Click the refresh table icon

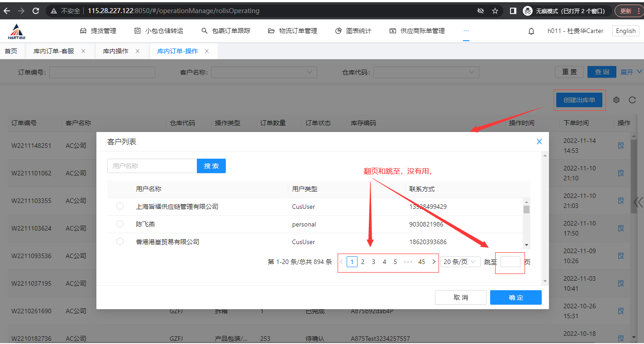[x=632, y=100]
